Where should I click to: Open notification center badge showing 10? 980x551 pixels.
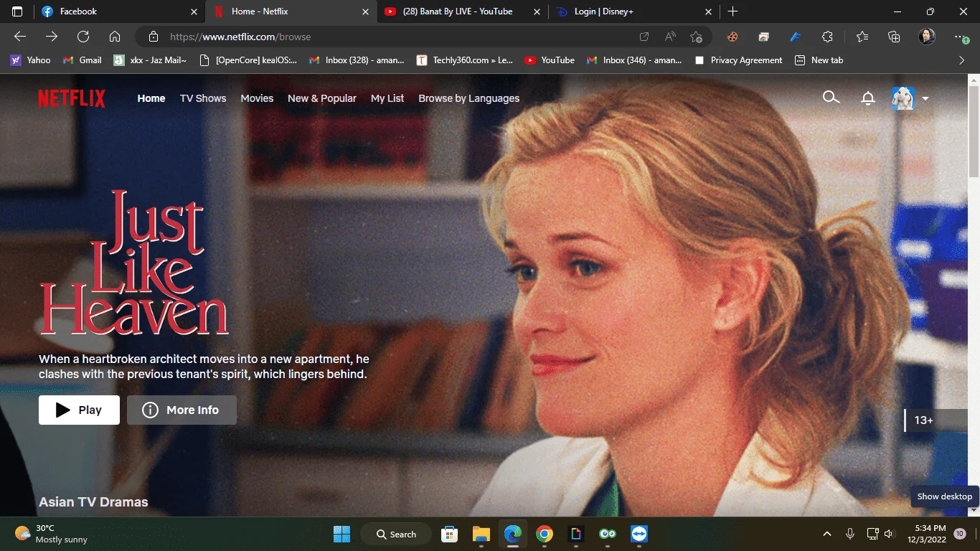960,534
